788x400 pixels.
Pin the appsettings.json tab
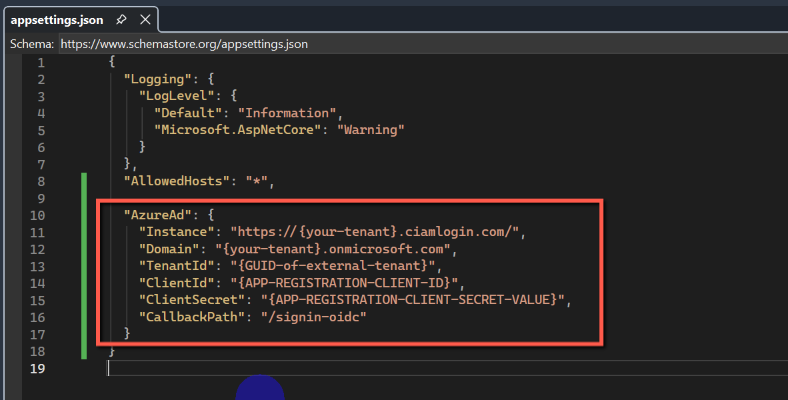click(x=121, y=19)
